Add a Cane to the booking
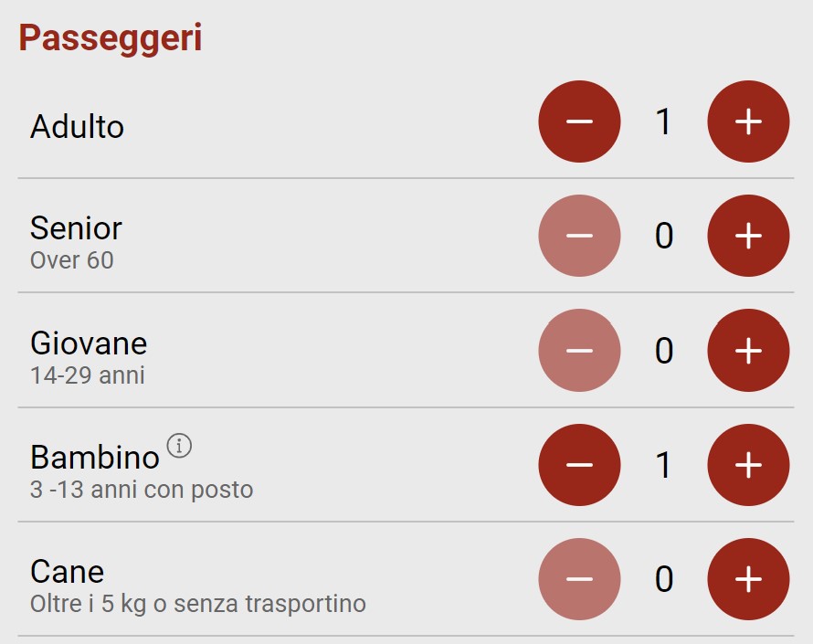Image resolution: width=813 pixels, height=644 pixels. pos(748,579)
